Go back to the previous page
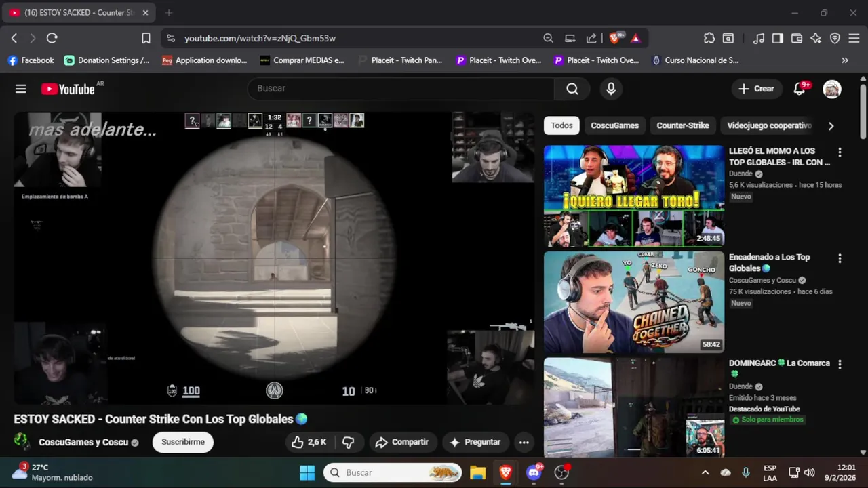This screenshot has height=488, width=868. pyautogui.click(x=14, y=38)
